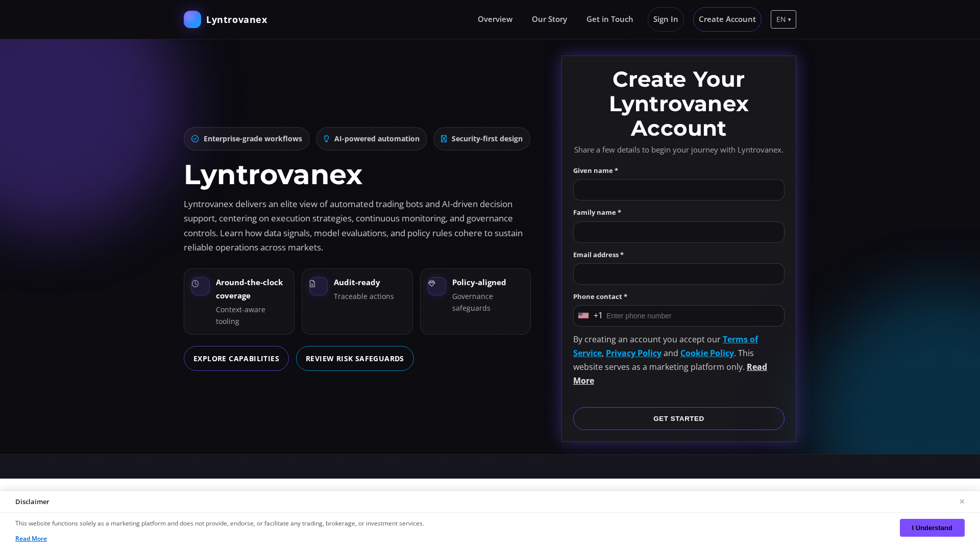Click the large Lyntrovanex hero heading

pyautogui.click(x=273, y=174)
